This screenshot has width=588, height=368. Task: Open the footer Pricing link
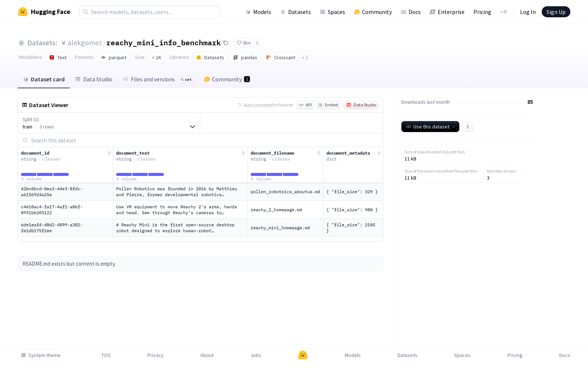tap(515, 355)
